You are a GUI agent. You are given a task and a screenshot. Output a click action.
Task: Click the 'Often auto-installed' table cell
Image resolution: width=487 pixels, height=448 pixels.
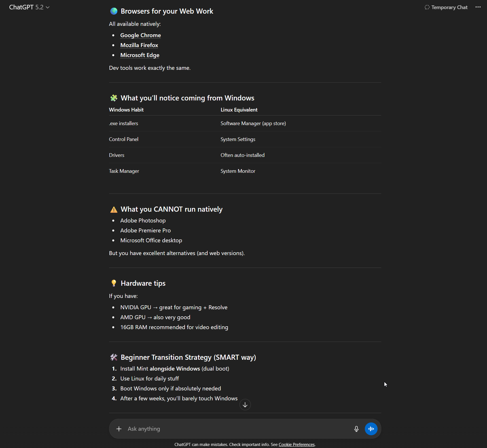[242, 155]
